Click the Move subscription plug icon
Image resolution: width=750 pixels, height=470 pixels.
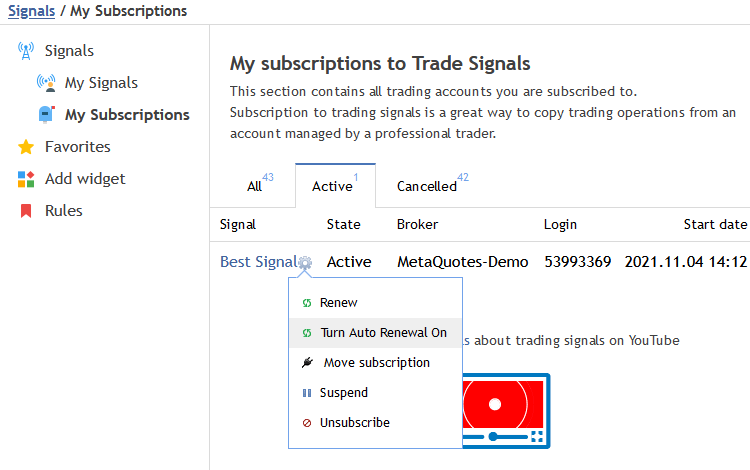click(x=308, y=362)
